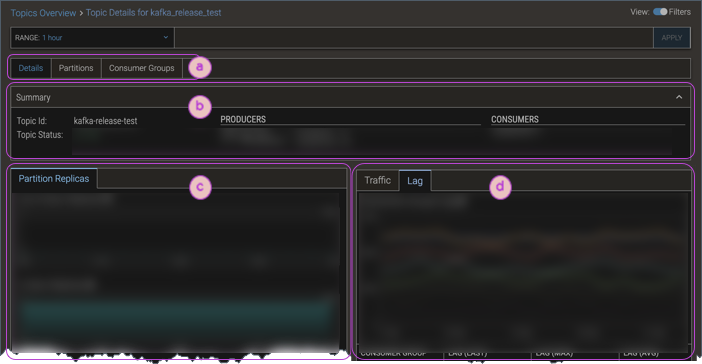Open the Topics Overview breadcrumb link

point(43,13)
